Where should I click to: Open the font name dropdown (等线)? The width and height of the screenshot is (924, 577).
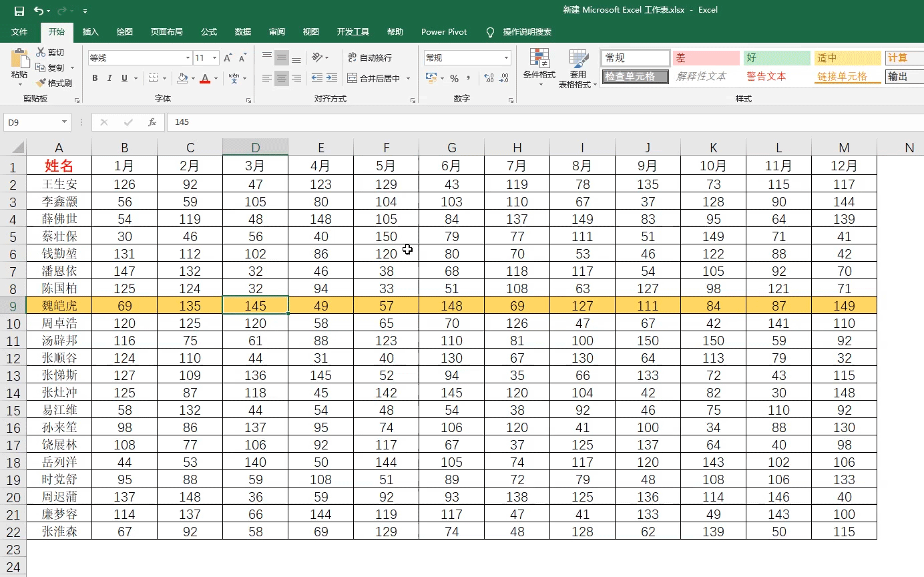click(188, 58)
